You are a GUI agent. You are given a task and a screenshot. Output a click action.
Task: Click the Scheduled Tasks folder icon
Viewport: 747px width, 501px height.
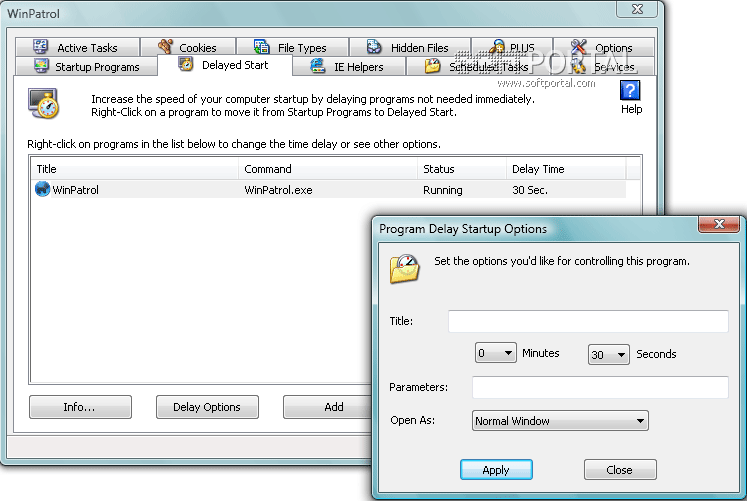[433, 66]
